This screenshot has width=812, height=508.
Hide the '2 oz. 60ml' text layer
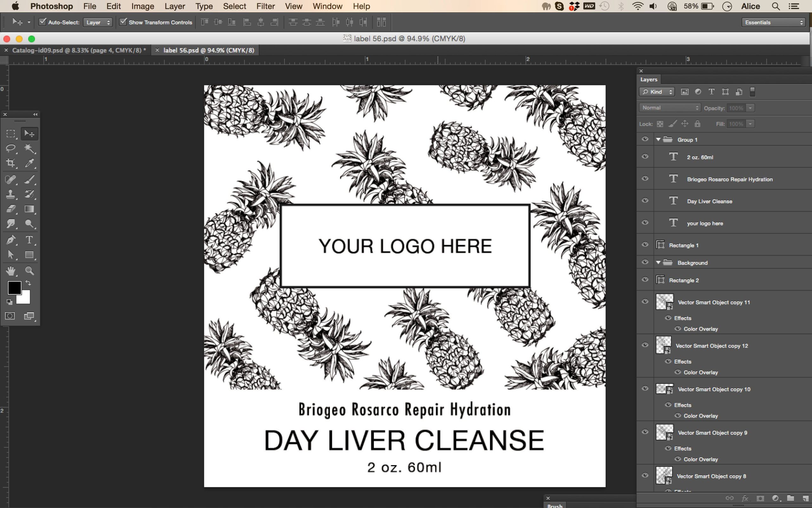coord(645,157)
